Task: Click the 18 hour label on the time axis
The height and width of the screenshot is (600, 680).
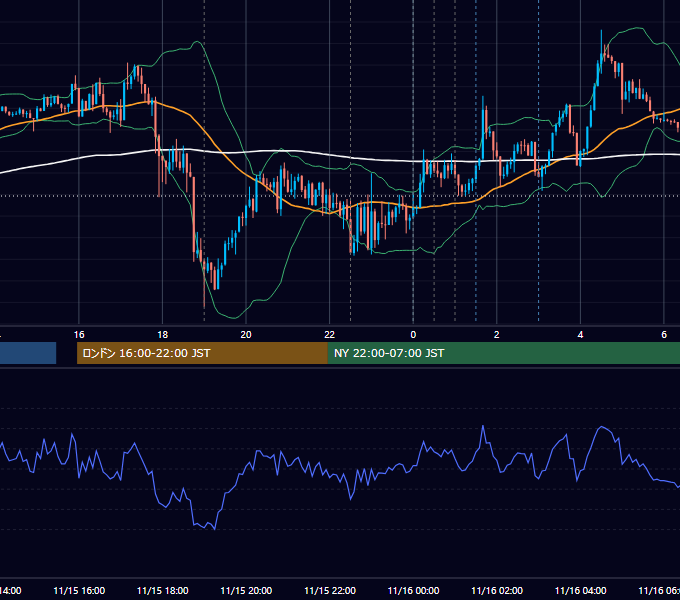Action: tap(163, 335)
